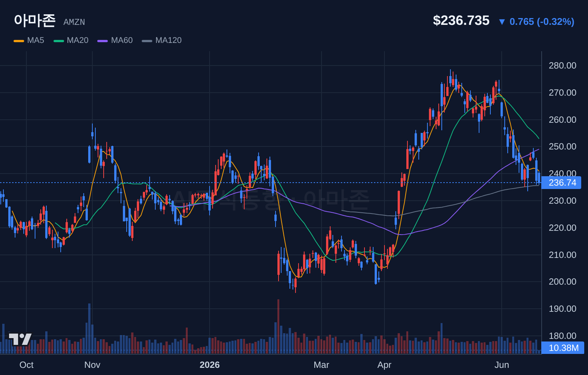
Task: Open the TradingView logo on the chart
Action: (20, 339)
